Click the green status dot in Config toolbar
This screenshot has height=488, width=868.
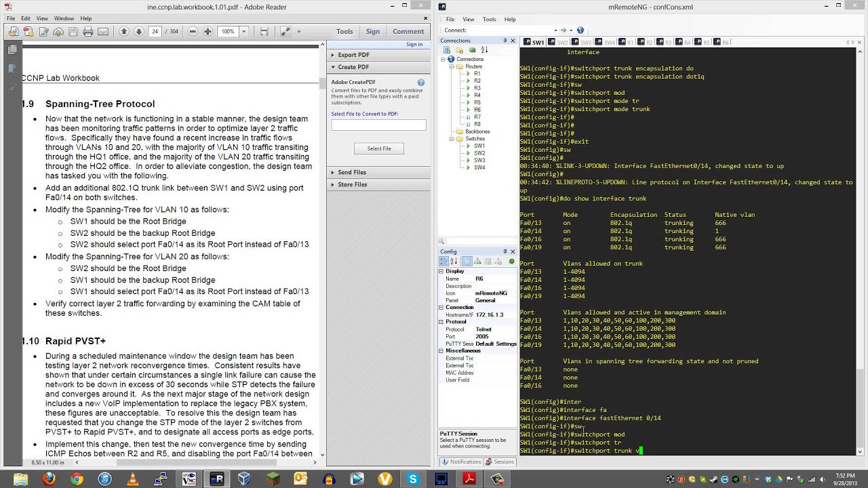click(x=512, y=261)
